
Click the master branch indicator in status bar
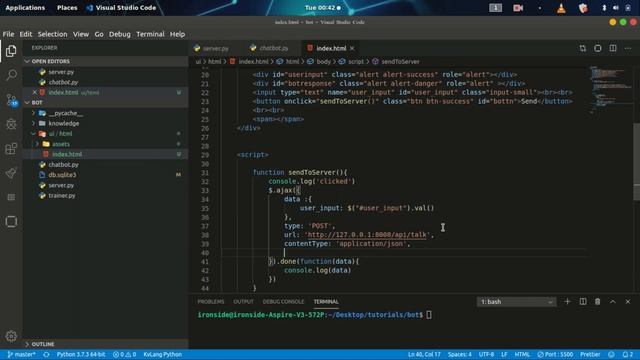pos(21,354)
